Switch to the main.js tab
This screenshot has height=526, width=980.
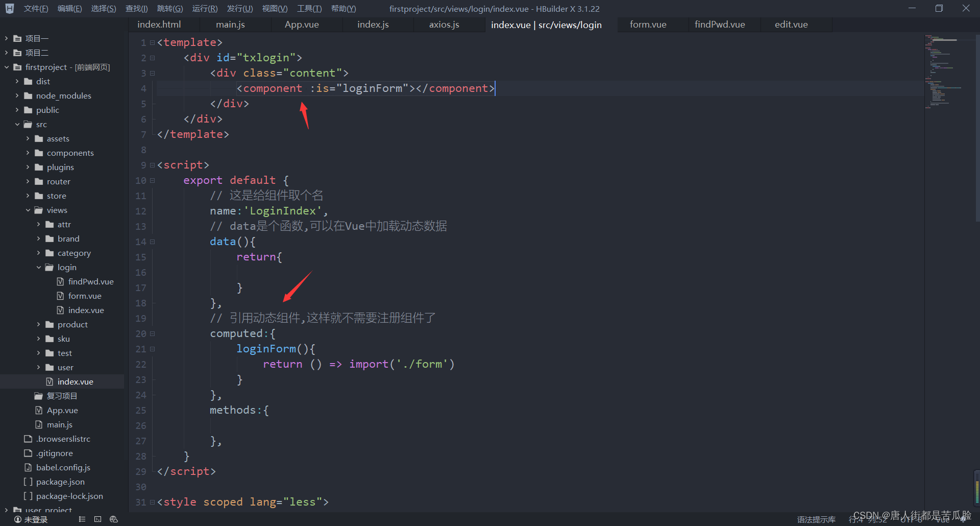coord(230,25)
